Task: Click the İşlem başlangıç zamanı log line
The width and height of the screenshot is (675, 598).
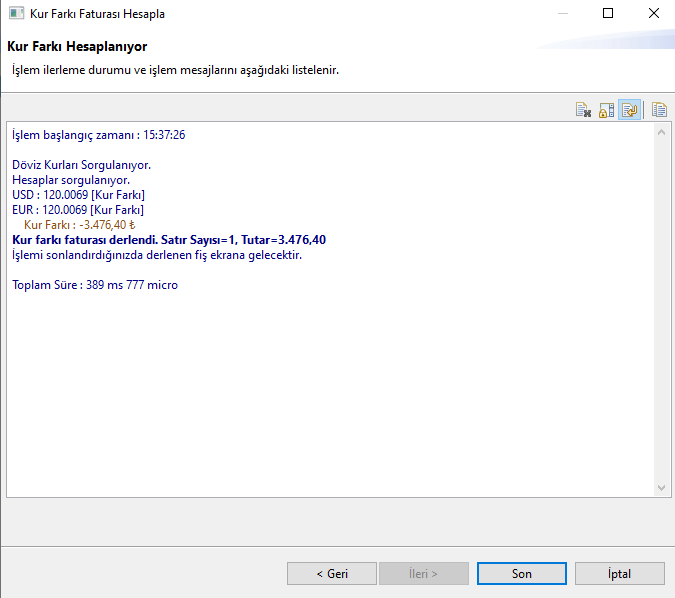Action: pos(98,135)
